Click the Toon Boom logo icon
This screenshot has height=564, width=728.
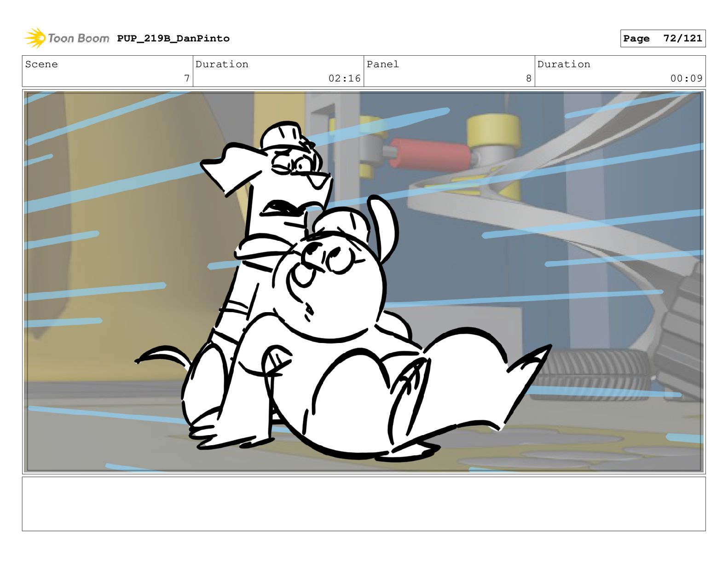(35, 38)
